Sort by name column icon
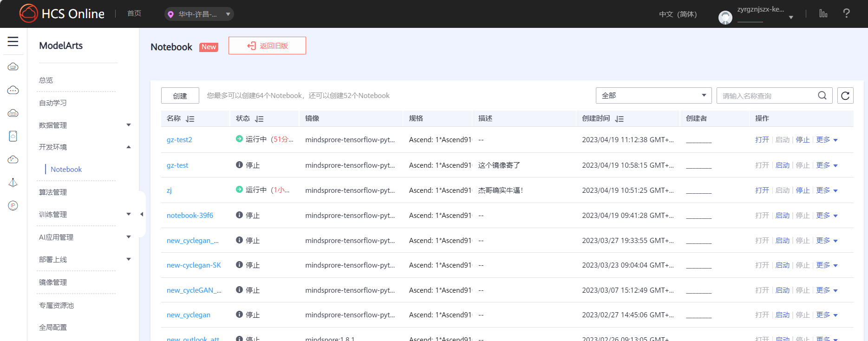868x341 pixels. coord(190,119)
